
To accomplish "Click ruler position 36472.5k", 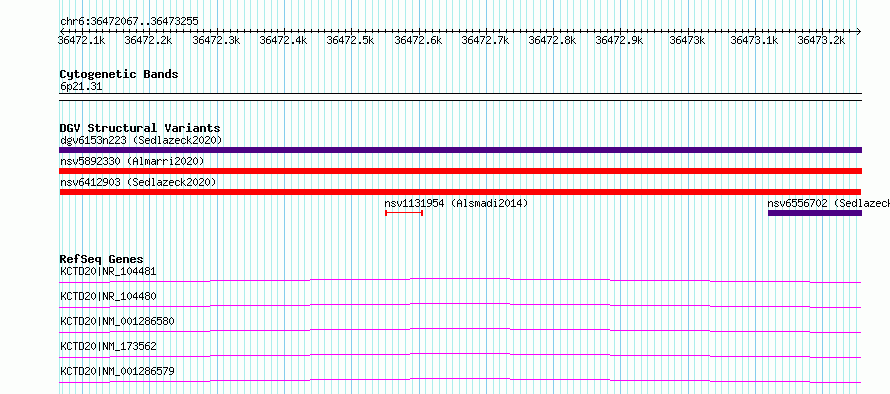I will pyautogui.click(x=350, y=40).
